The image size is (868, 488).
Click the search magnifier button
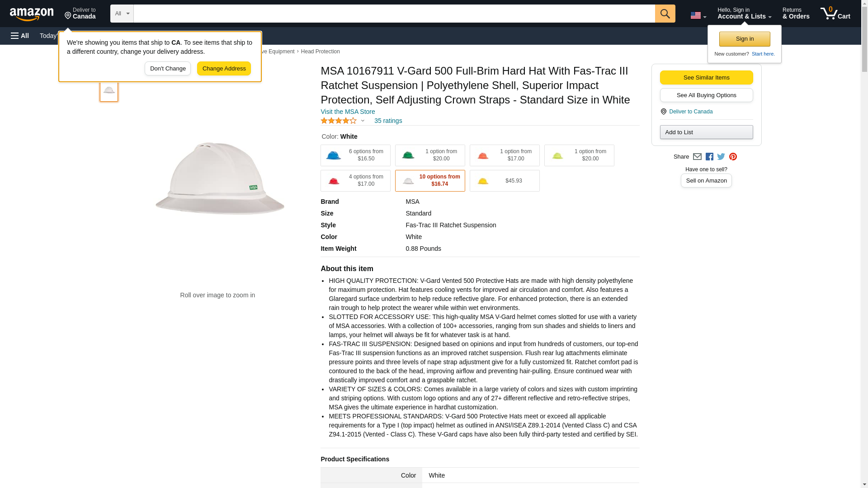[x=665, y=14]
